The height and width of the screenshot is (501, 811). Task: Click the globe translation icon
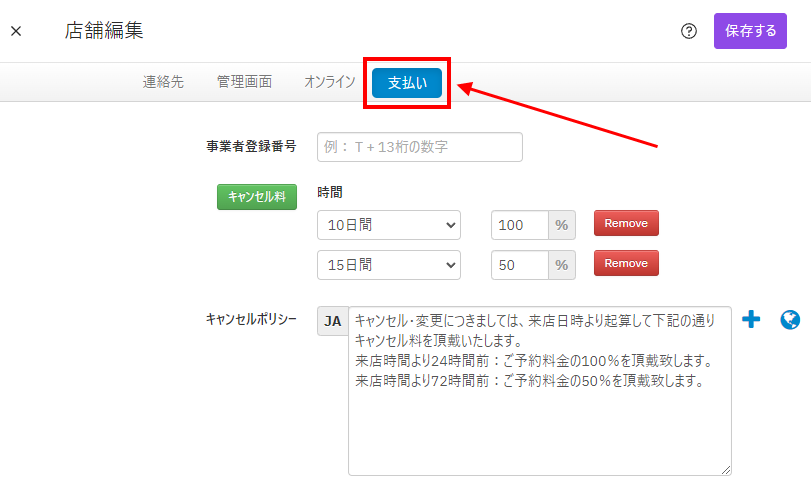click(790, 320)
